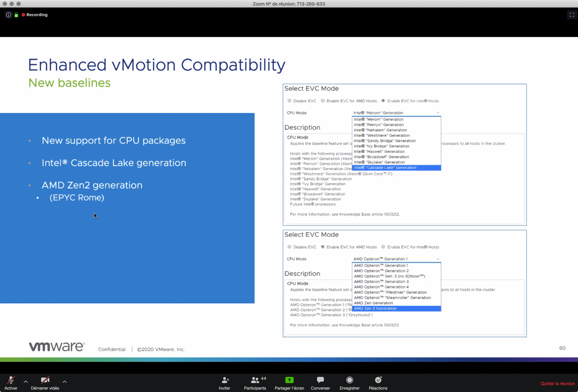The height and width of the screenshot is (392, 578).
Task: Click Future Intel processors line
Action: (313, 204)
